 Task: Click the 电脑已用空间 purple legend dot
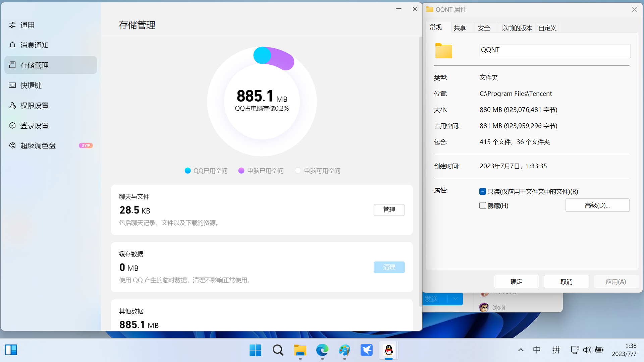click(x=241, y=171)
